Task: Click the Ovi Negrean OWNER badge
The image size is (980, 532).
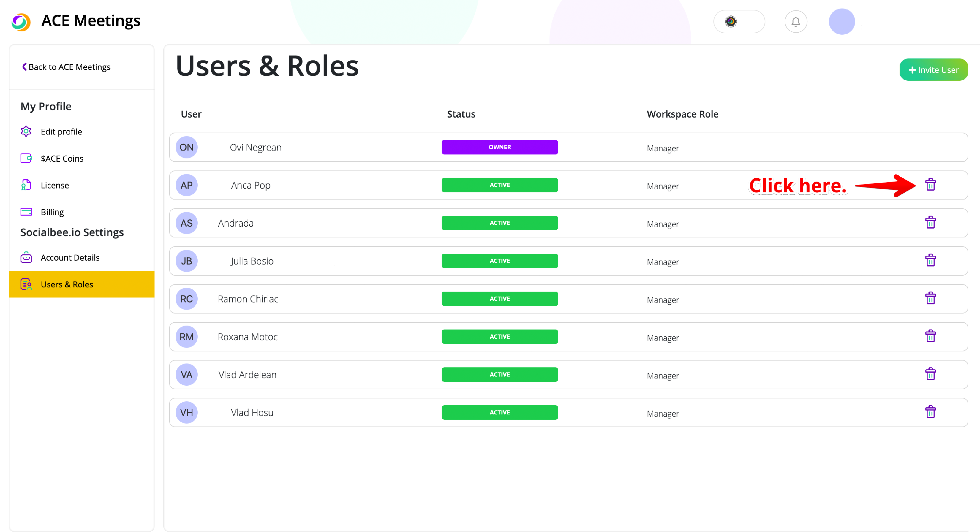Action: coord(499,147)
